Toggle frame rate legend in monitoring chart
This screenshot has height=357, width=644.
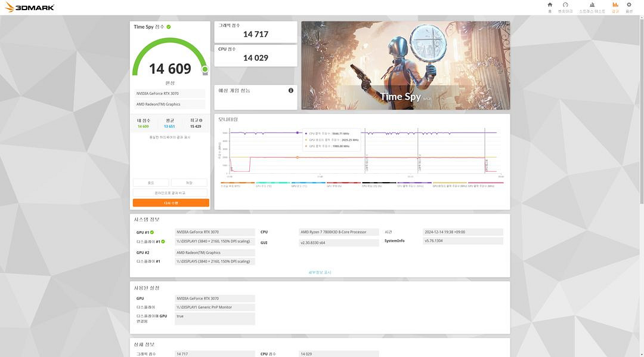pos(230,185)
